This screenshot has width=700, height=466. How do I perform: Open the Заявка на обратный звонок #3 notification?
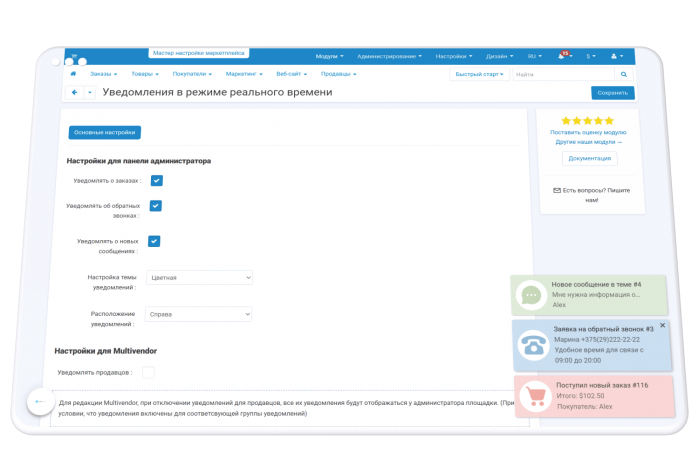(x=592, y=345)
